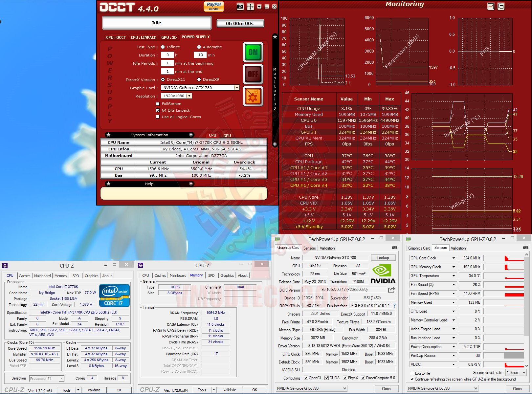Open the Mainboard tab in the CPU-Z CPU-tab window

[42, 276]
